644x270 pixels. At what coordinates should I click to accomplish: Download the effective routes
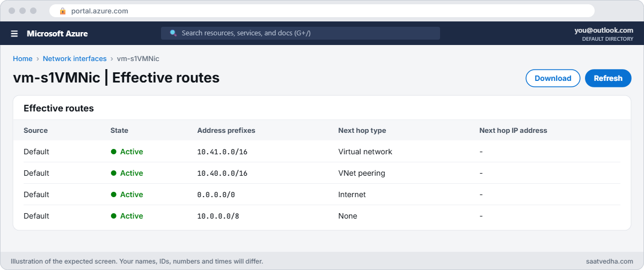pos(553,78)
